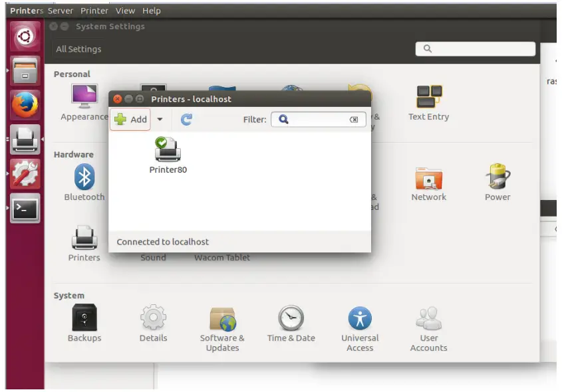The height and width of the screenshot is (392, 562).
Task: Open the Help menu
Action: pyautogui.click(x=151, y=11)
